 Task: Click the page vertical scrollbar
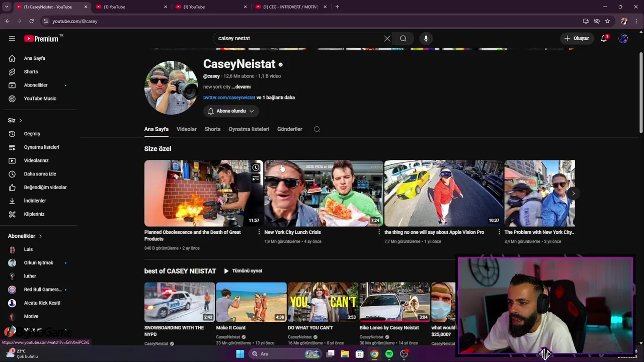click(641, 93)
